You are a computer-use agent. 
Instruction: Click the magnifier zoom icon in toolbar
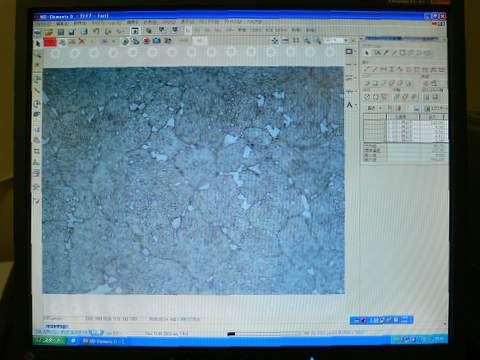(x=307, y=41)
